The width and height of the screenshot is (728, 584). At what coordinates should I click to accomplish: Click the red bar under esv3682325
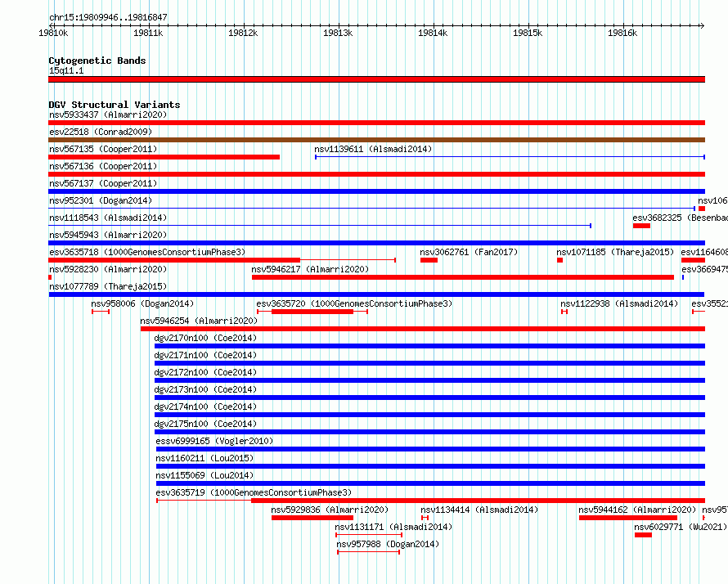pos(641,226)
